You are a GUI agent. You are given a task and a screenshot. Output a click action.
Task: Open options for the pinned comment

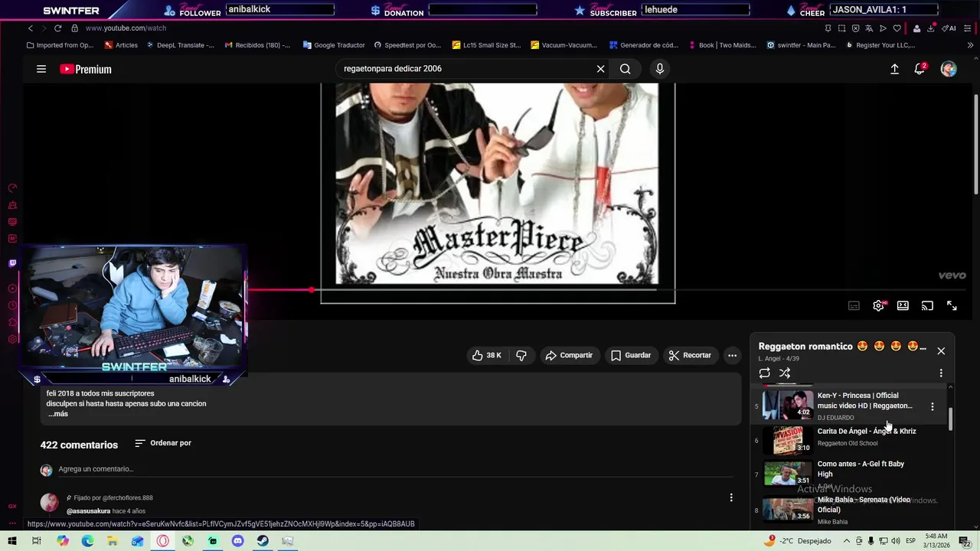click(x=731, y=497)
